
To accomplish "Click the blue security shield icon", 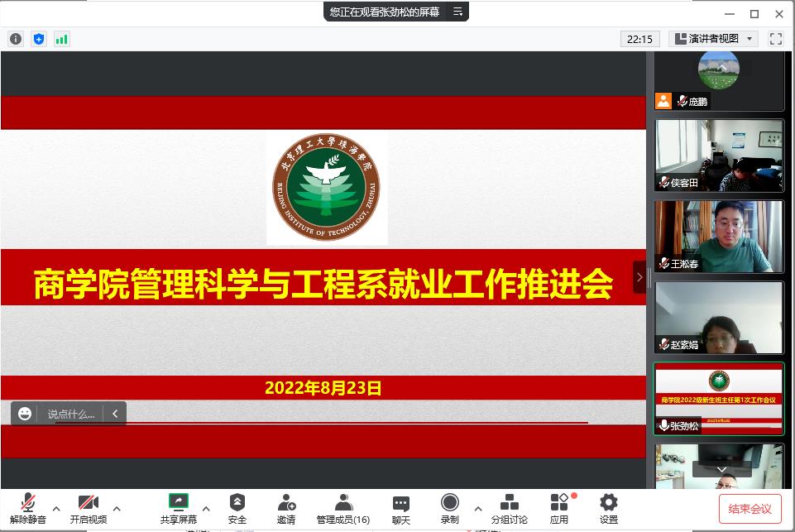I will click(39, 39).
